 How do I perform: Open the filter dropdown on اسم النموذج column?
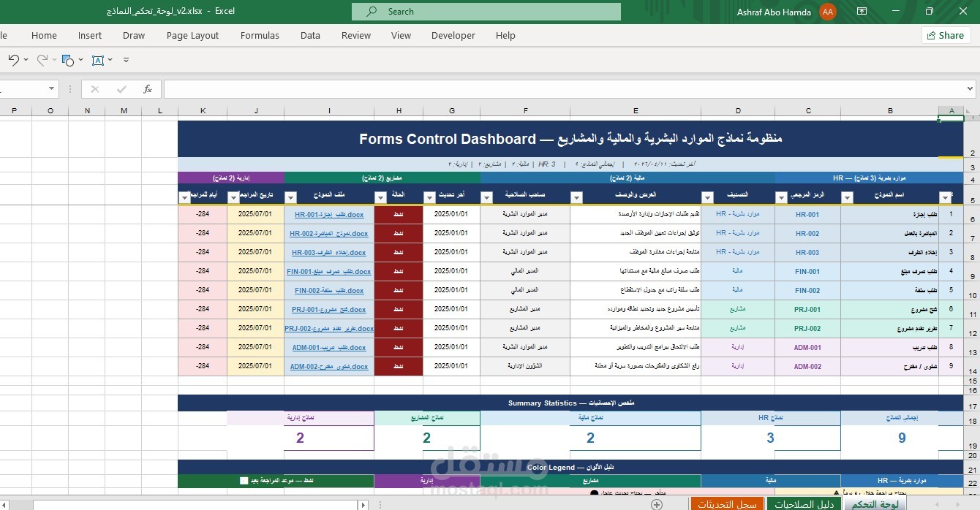(x=846, y=196)
